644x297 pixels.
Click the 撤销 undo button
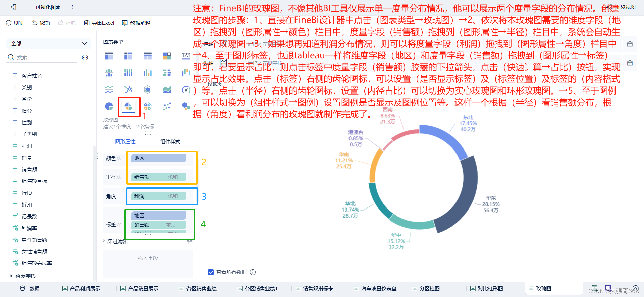pos(41,23)
